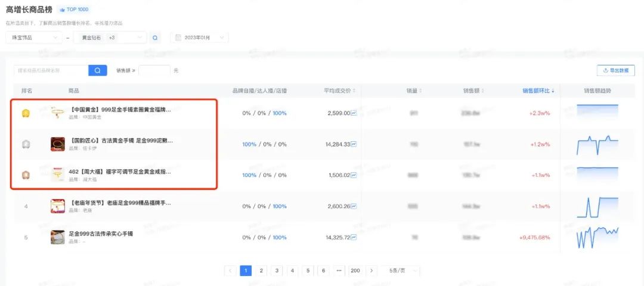This screenshot has height=286, width=644.
Task: Open 足金999古法传承实心手镯 product title
Action: tap(101, 234)
